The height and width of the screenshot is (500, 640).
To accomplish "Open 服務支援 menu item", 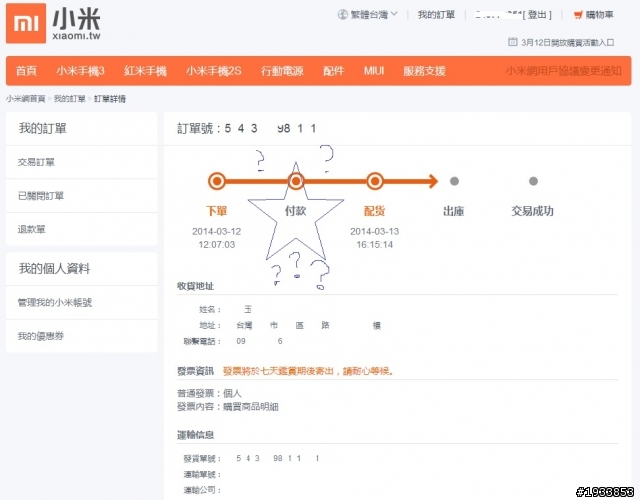I will pos(424,71).
